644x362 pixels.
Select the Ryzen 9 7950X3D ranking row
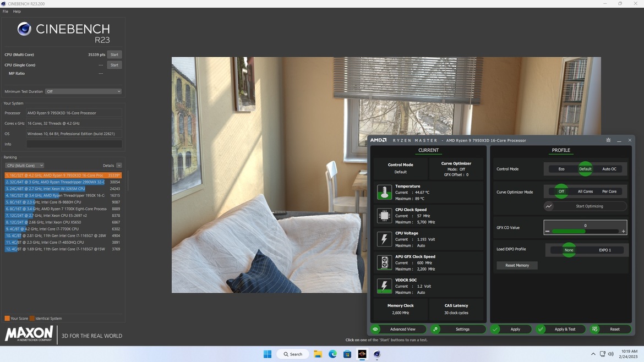click(x=63, y=175)
